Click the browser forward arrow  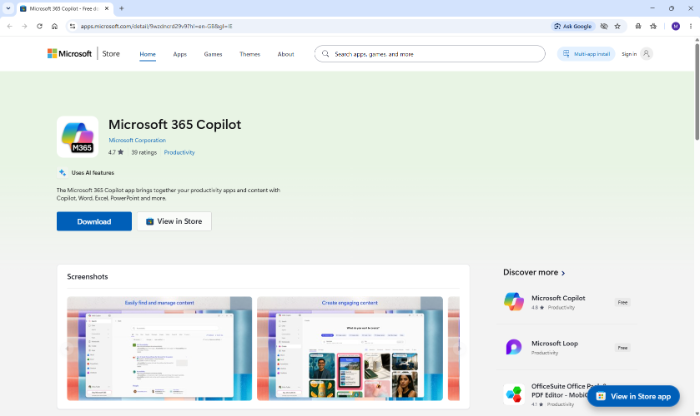click(25, 26)
